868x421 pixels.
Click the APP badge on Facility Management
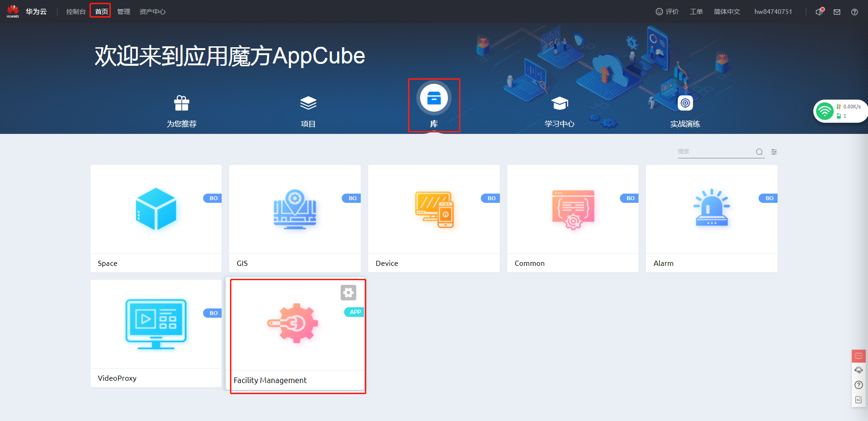355,312
